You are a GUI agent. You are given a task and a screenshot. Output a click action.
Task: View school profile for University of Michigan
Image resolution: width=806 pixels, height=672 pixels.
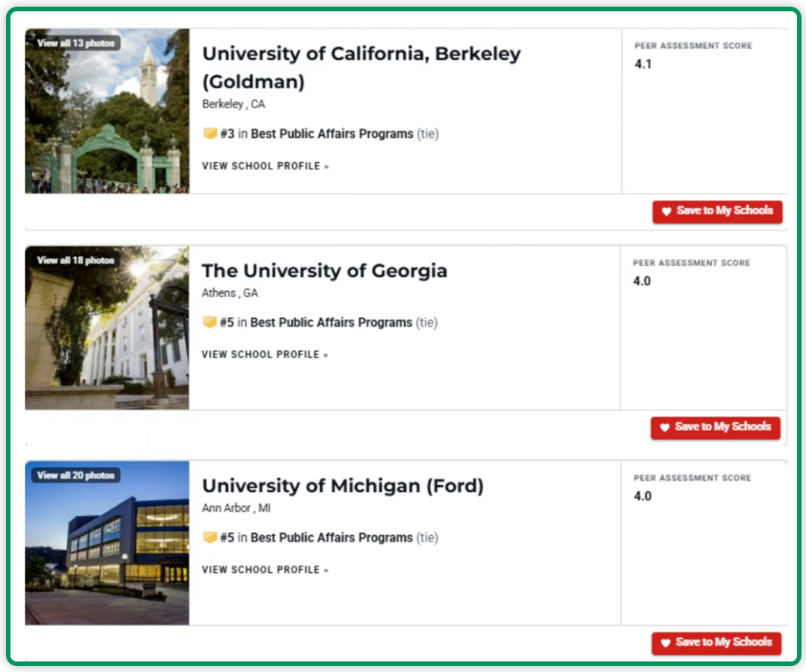[264, 570]
